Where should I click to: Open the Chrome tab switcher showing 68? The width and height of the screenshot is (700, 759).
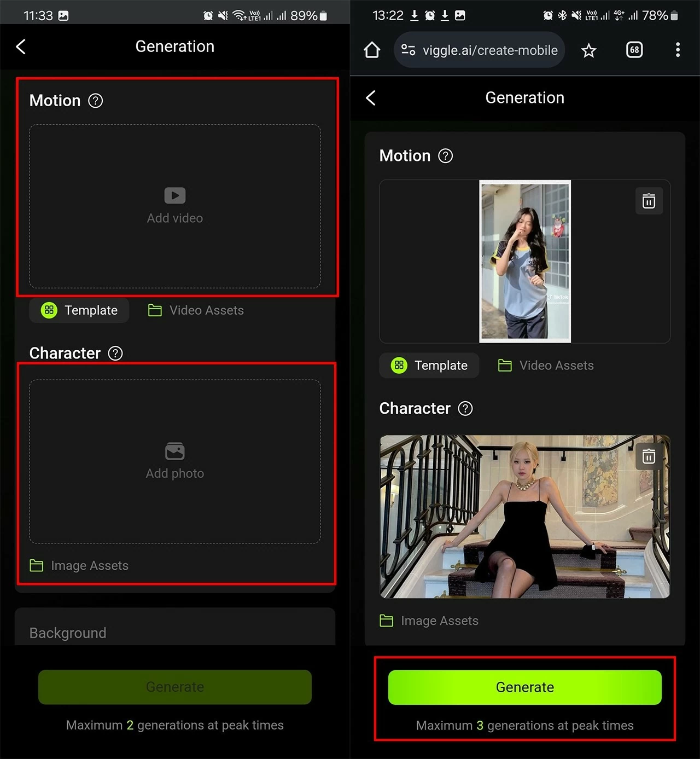coord(634,50)
